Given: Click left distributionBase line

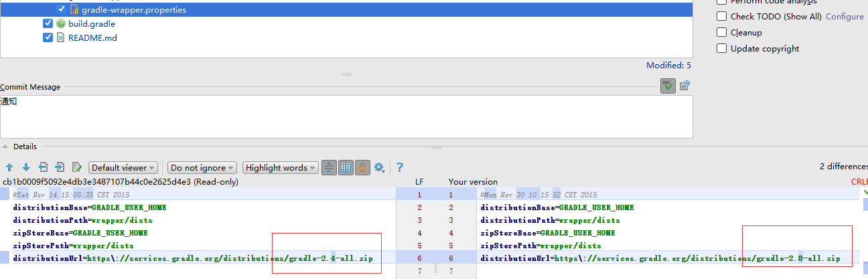Looking at the screenshot, I should (90, 207).
